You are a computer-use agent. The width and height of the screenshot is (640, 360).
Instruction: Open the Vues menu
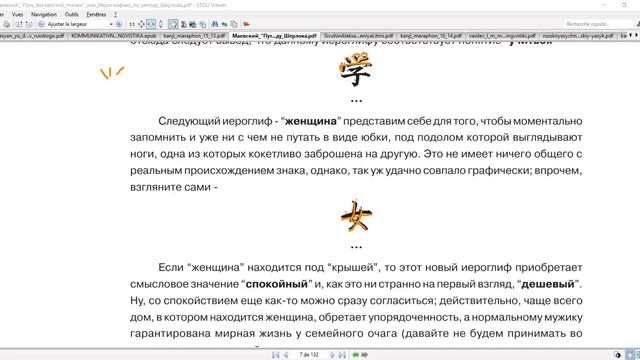click(18, 14)
